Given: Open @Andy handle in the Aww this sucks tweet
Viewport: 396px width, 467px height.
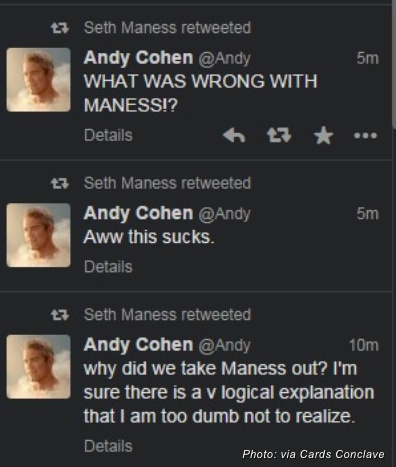Looking at the screenshot, I should 224,214.
